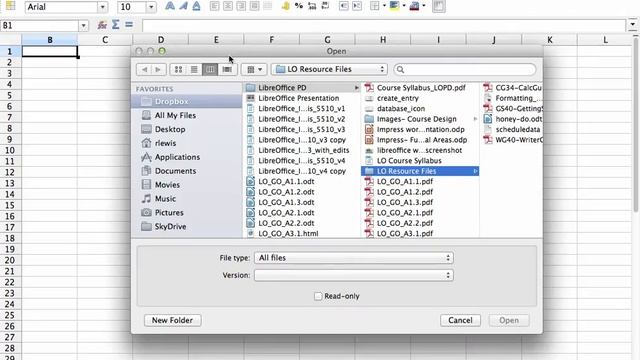Open the Name Box dropdown arrow

[84, 26]
